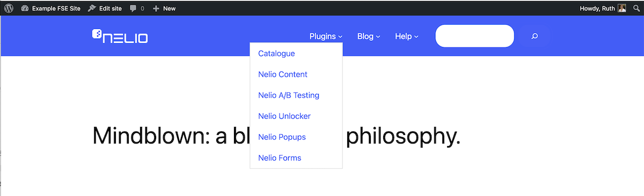The width and height of the screenshot is (644, 196).
Task: Collapse the Plugins menu chevron
Action: tap(341, 37)
